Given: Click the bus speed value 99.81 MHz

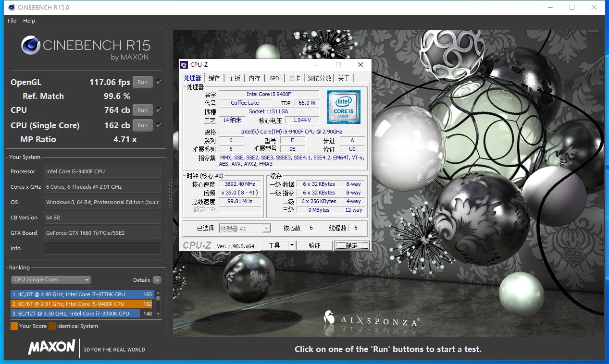Looking at the screenshot, I should pyautogui.click(x=240, y=201).
